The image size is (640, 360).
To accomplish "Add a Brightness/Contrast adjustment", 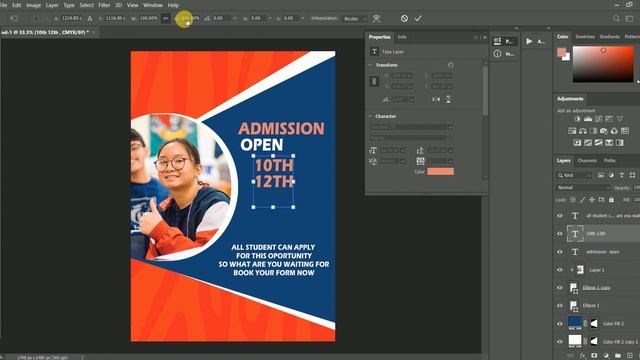I will [x=577, y=119].
